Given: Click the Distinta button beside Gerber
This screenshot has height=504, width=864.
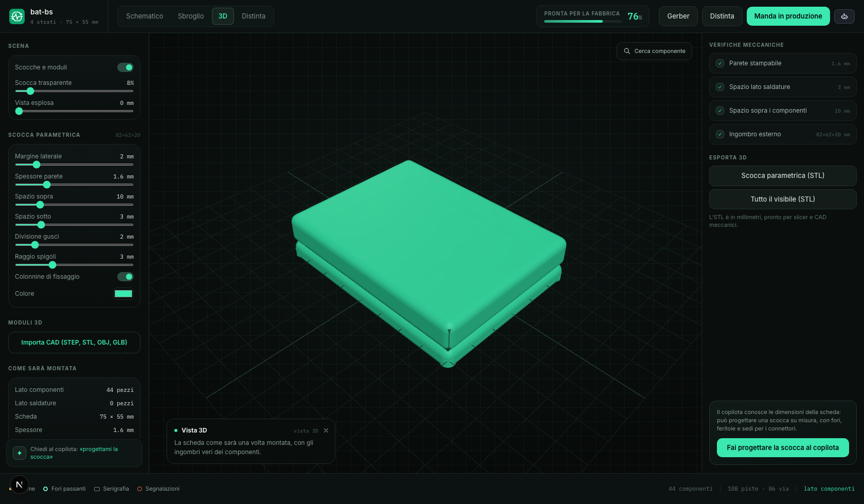Looking at the screenshot, I should [722, 16].
